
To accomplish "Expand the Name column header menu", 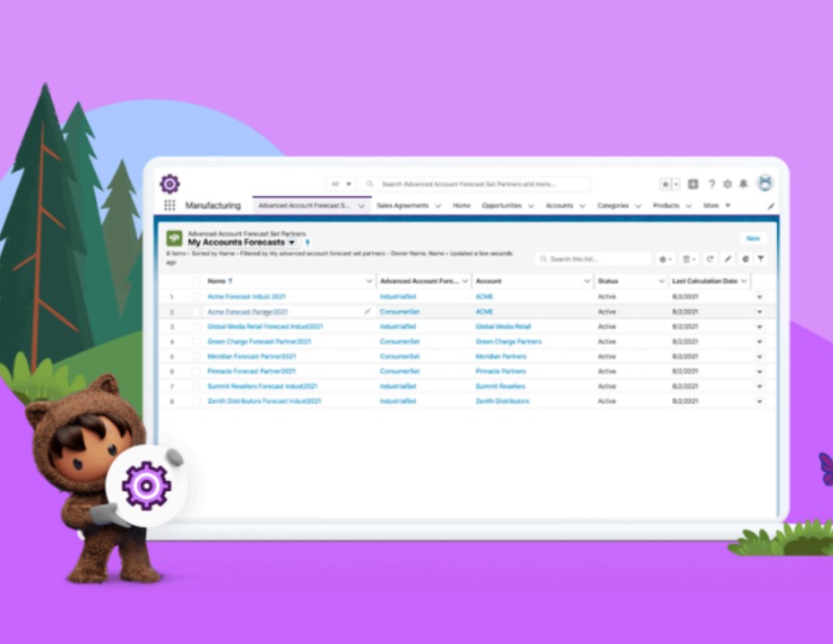I will pos(370,281).
